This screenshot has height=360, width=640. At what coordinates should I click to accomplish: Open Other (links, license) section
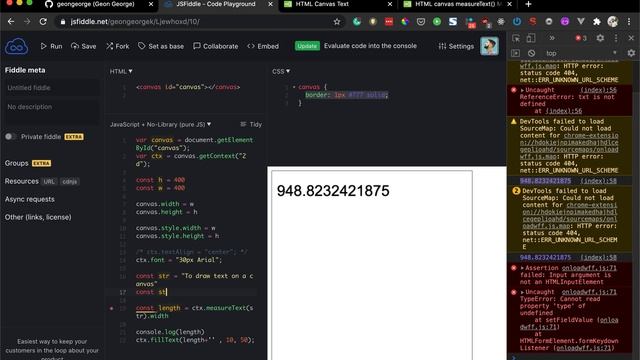coord(38,217)
